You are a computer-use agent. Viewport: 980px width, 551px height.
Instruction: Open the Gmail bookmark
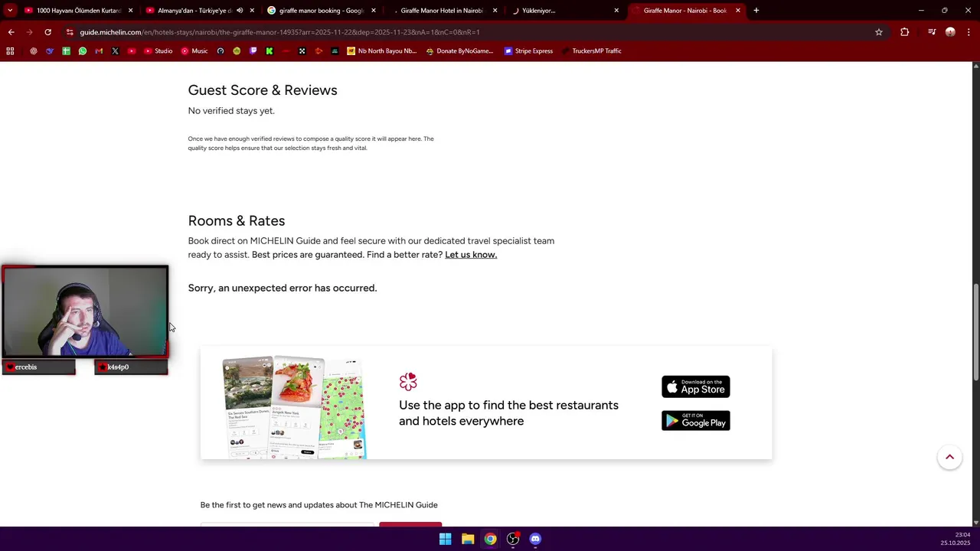[x=99, y=51]
